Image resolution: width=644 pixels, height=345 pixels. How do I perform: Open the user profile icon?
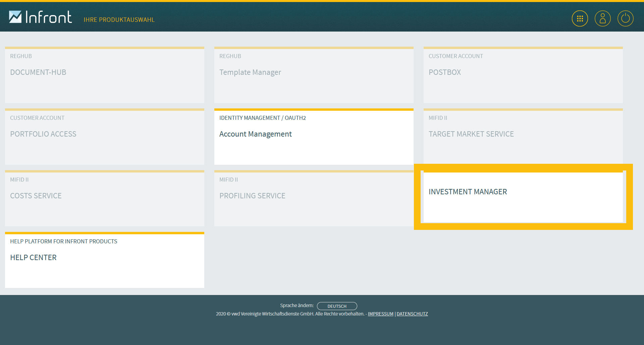pyautogui.click(x=602, y=18)
